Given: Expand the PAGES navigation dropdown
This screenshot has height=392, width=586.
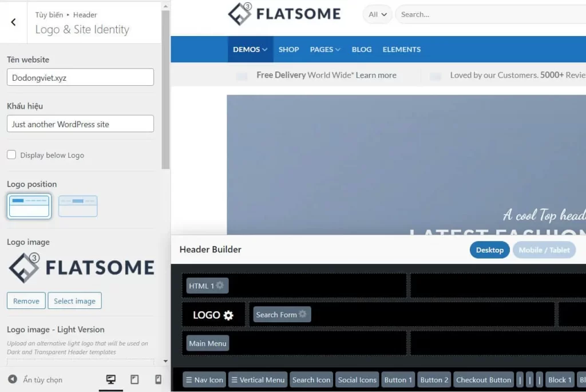Looking at the screenshot, I should (x=324, y=49).
